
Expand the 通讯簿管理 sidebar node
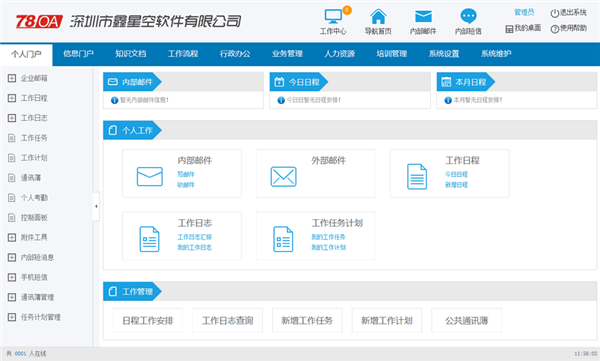pos(12,297)
